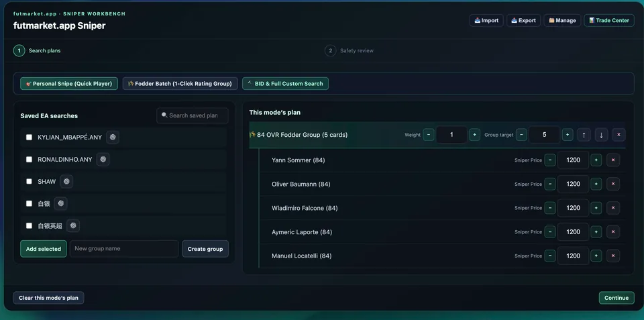Click the Import button
This screenshot has width=644, height=320.
coord(486,21)
